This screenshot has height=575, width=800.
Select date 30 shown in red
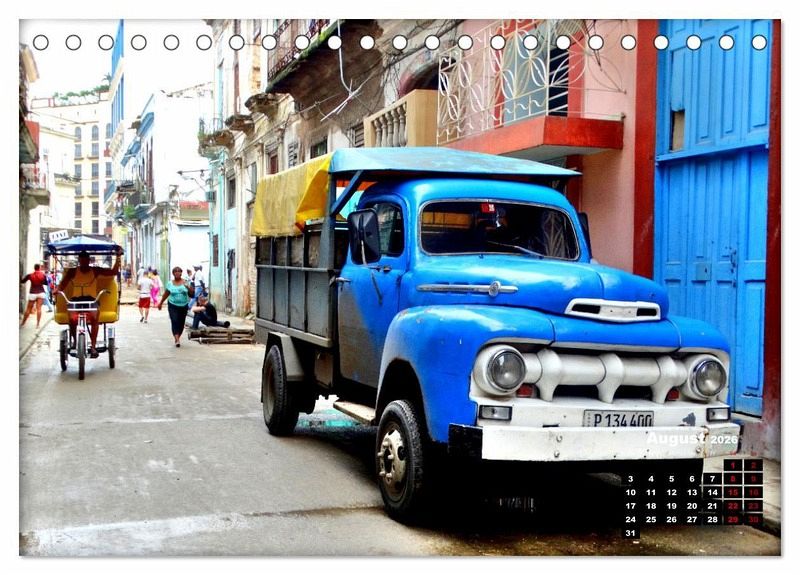click(x=753, y=519)
